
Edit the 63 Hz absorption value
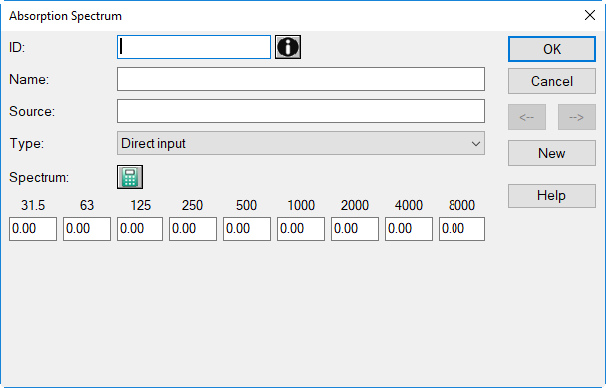87,229
